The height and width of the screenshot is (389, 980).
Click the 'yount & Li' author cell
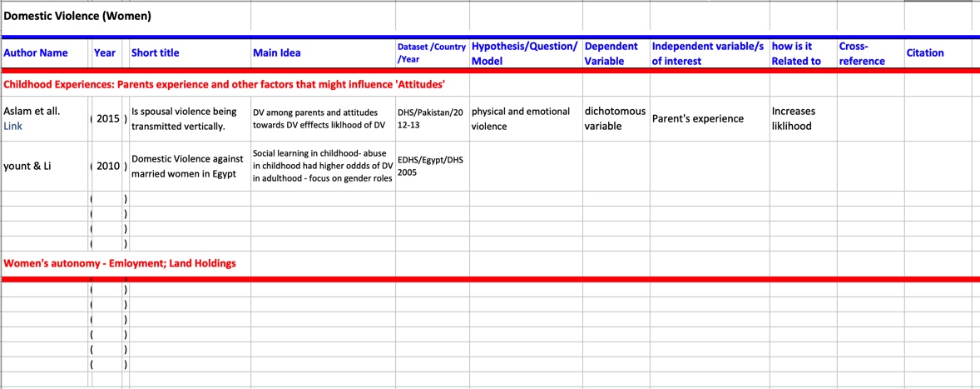(x=27, y=166)
